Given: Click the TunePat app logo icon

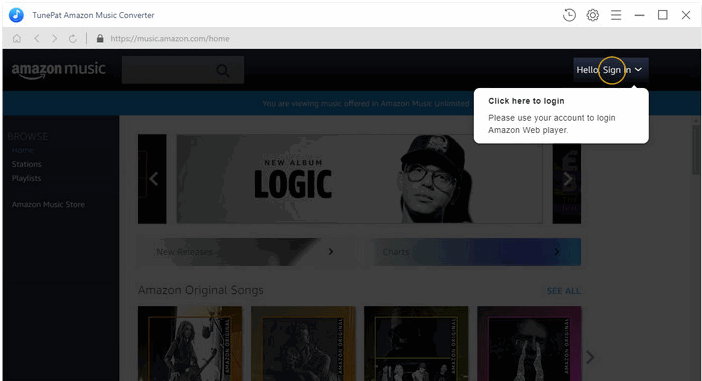Looking at the screenshot, I should [x=17, y=15].
